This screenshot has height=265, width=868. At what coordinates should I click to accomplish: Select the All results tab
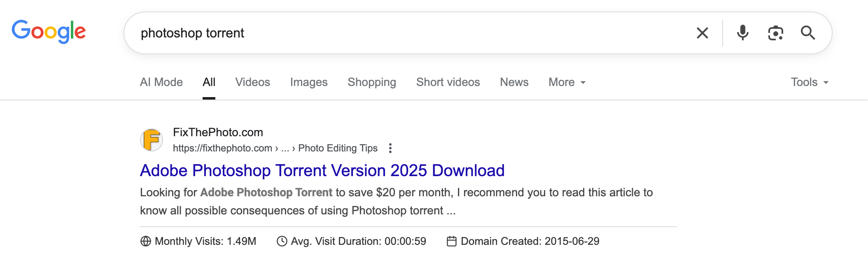[x=209, y=82]
